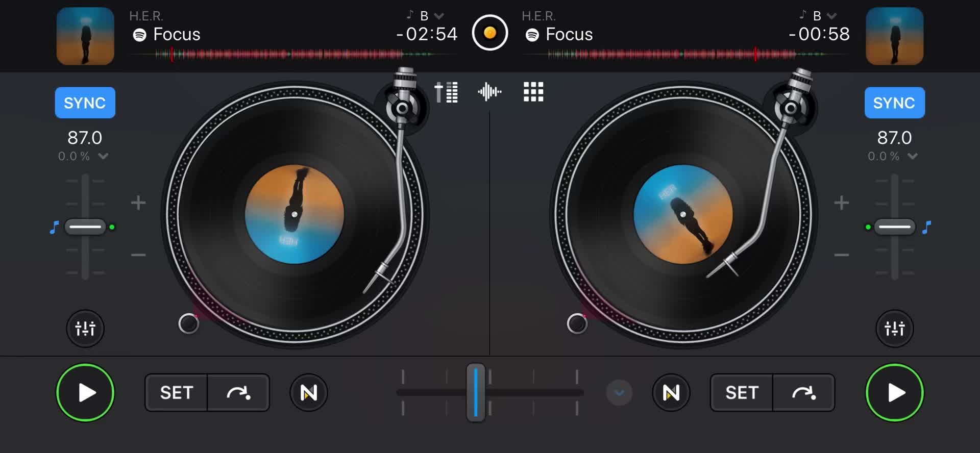The height and width of the screenshot is (453, 980).
Task: Tap right deck BPM value 87.0
Action: [x=894, y=138]
